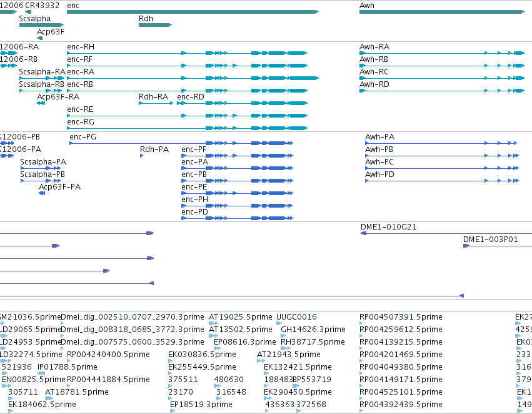Click EST AT13502.5prime

pyautogui.click(x=241, y=330)
